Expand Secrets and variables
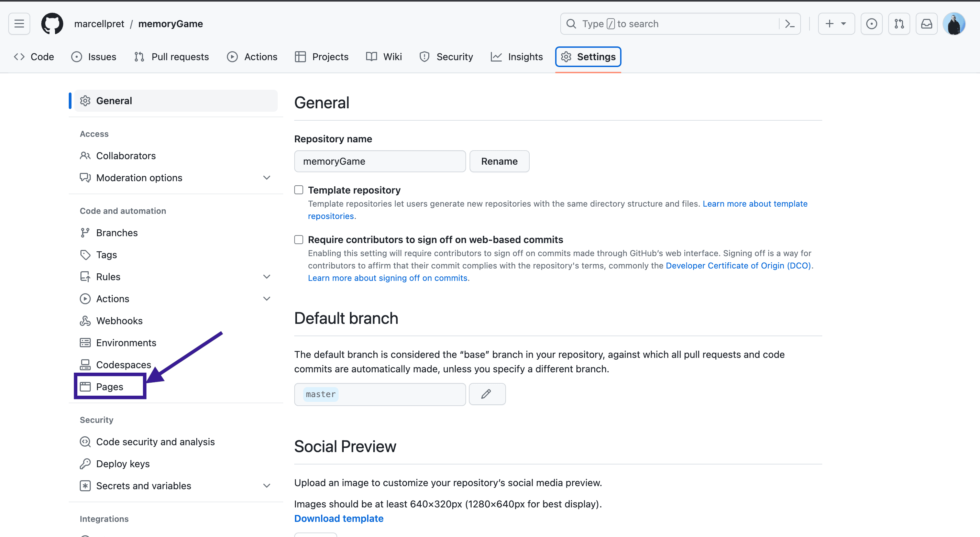The width and height of the screenshot is (980, 537). (267, 486)
